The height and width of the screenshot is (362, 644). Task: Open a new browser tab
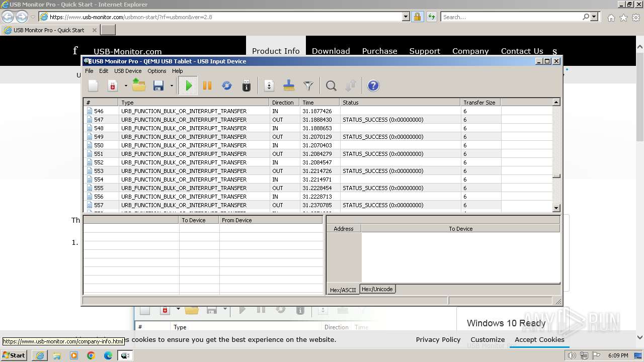[x=108, y=30]
